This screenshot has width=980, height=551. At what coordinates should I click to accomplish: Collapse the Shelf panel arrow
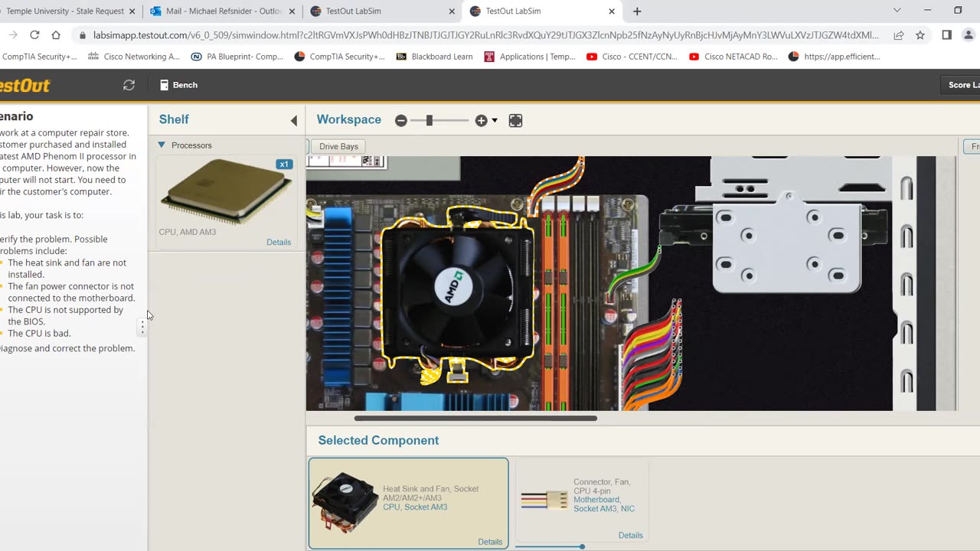pyautogui.click(x=294, y=120)
